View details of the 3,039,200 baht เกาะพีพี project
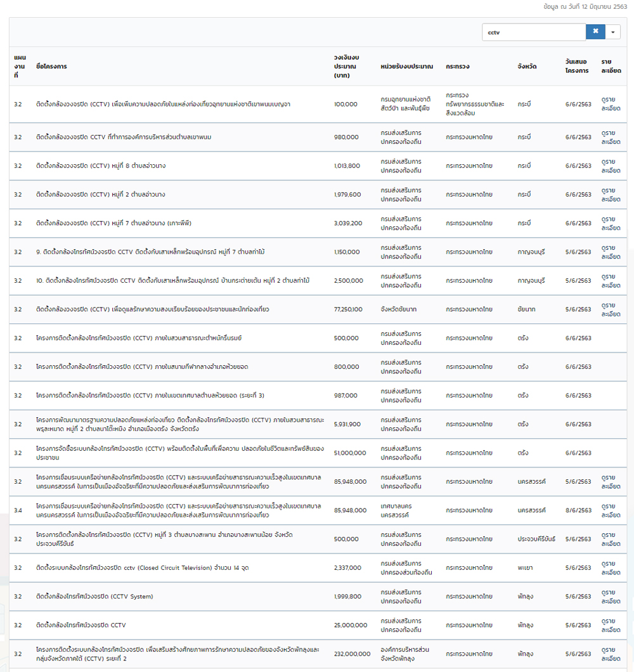 click(611, 223)
